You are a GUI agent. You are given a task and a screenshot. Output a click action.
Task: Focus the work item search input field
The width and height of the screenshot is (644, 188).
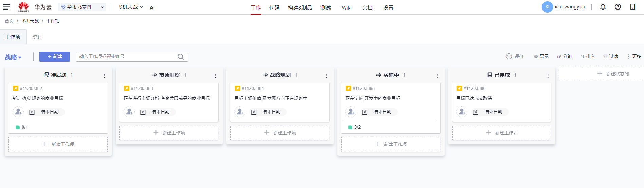point(126,56)
